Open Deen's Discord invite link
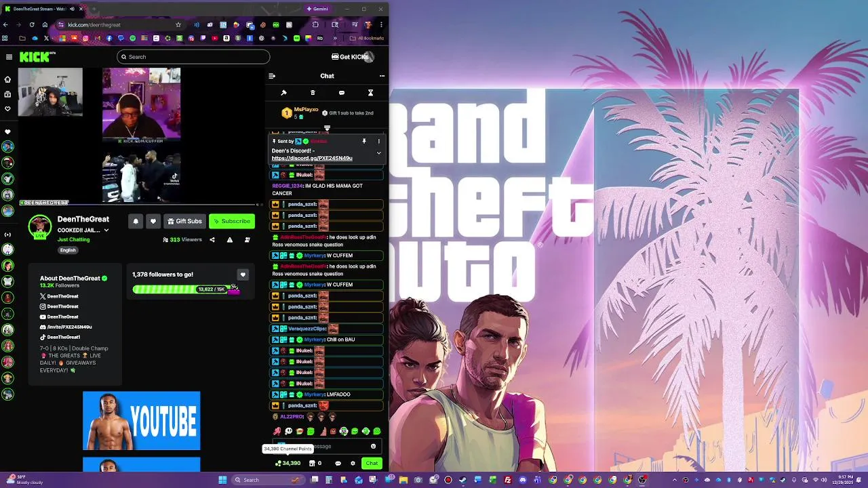868x488 pixels. tap(312, 159)
